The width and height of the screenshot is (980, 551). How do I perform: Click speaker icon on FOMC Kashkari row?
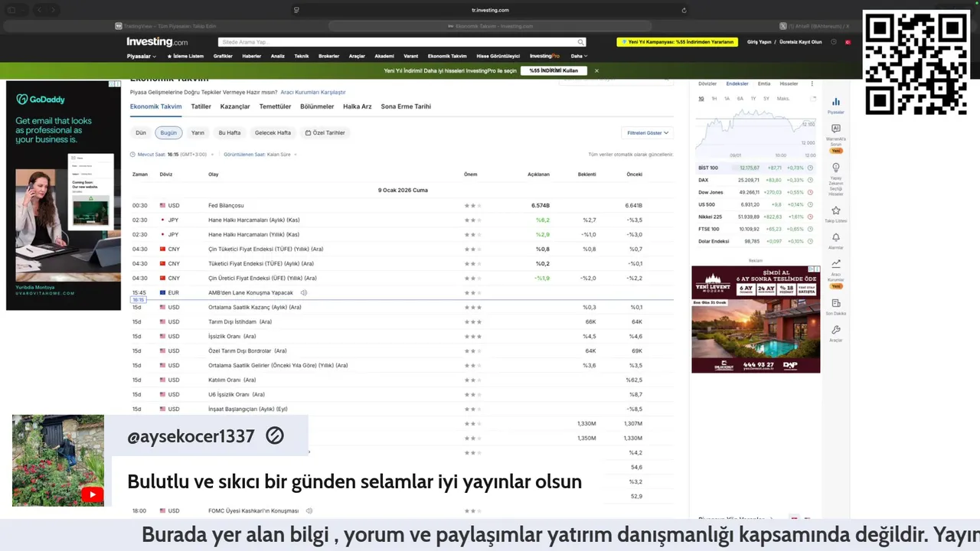point(309,510)
